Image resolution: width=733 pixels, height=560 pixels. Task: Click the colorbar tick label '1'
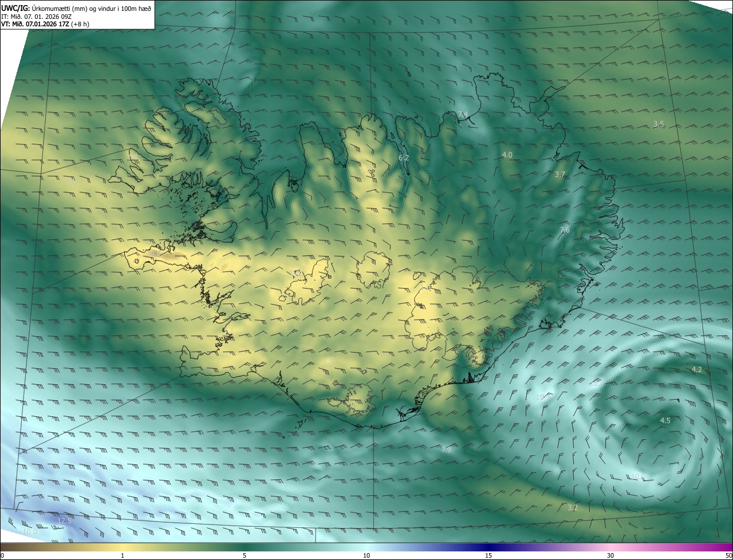click(x=123, y=555)
